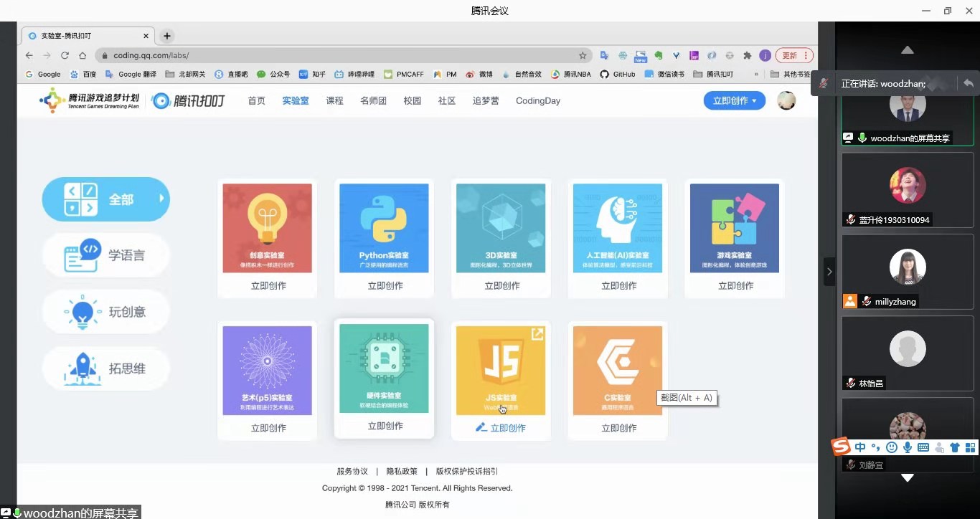Viewport: 980px width, 519px height.
Task: Open the JS实验室 card
Action: pyautogui.click(x=501, y=371)
